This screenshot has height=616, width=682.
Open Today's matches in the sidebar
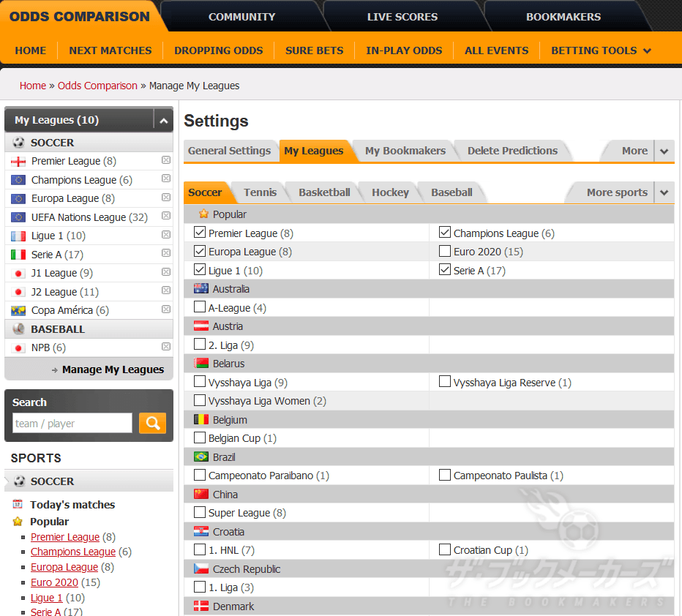click(72, 504)
